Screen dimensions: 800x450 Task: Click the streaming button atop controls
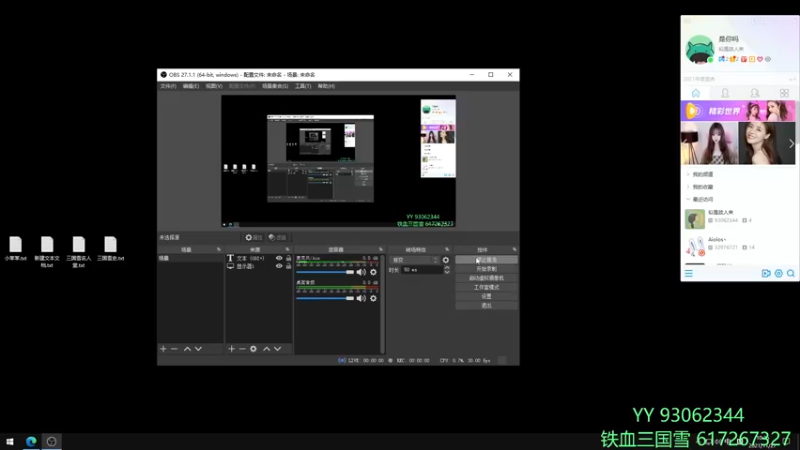(x=486, y=260)
